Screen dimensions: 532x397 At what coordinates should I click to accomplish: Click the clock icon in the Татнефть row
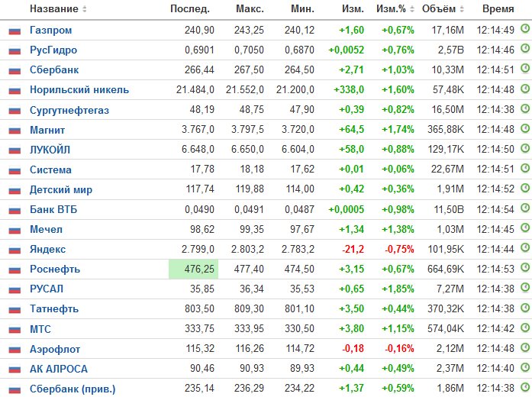pos(525,307)
